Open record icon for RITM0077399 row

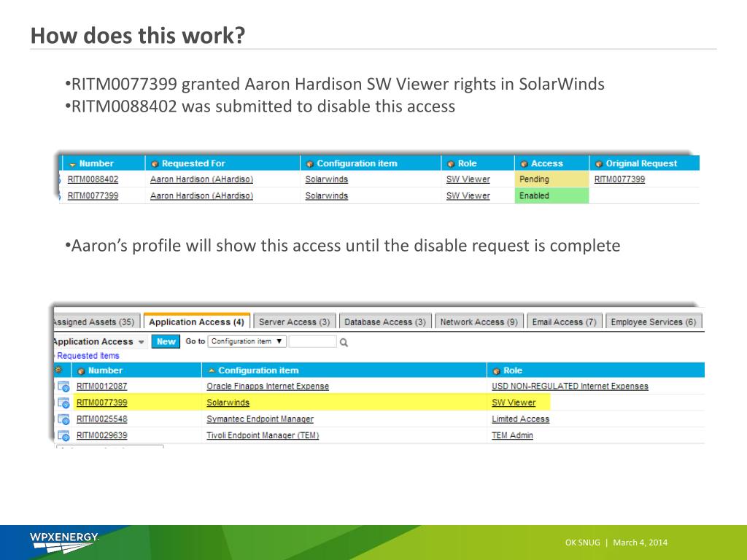coord(63,402)
